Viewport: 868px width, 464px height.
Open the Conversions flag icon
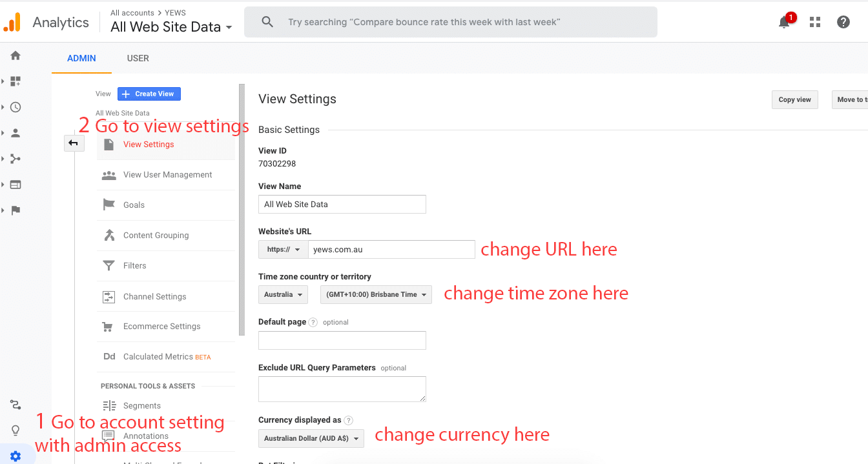pyautogui.click(x=15, y=210)
